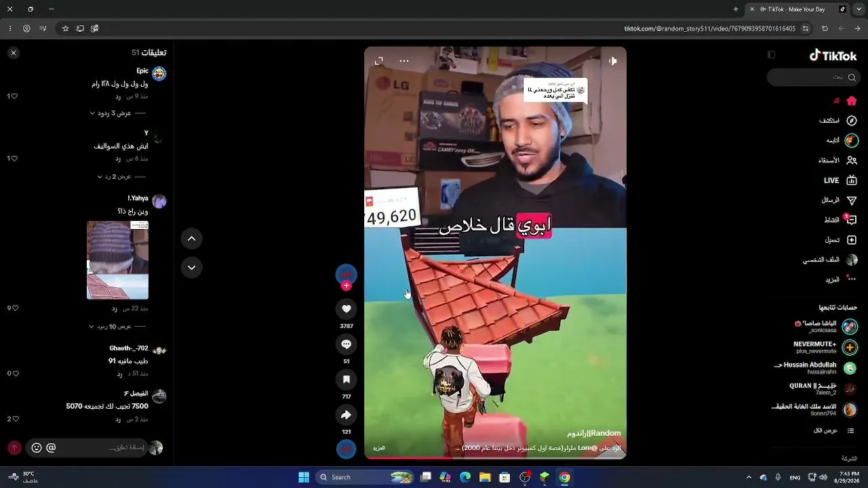
Task: Show all followed accounts 'عرض الكل'
Action: [x=833, y=430]
